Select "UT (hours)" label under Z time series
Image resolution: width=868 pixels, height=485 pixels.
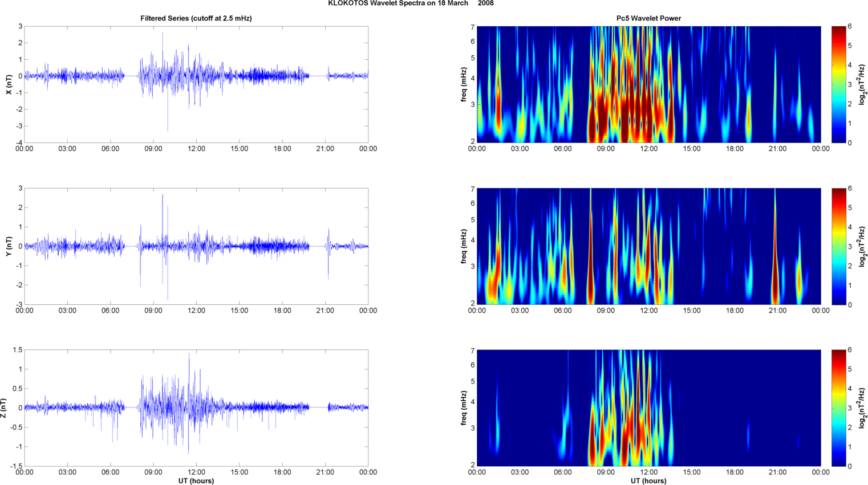coord(196,481)
